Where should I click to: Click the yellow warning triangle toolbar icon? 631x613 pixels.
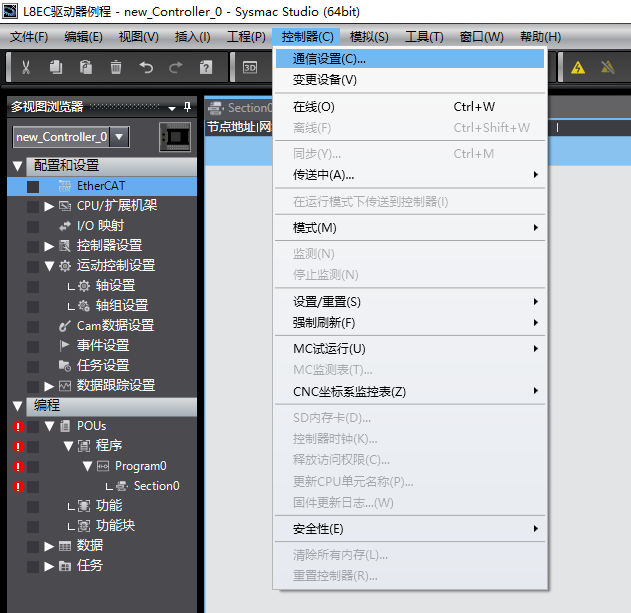coord(578,67)
